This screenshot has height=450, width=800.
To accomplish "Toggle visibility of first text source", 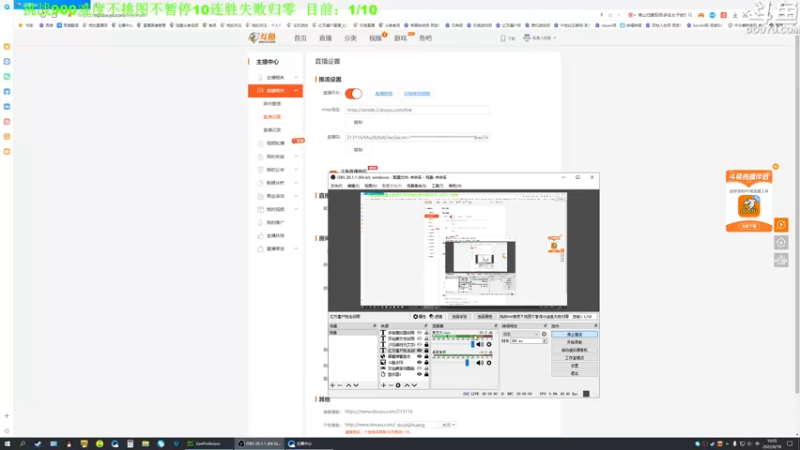I will point(419,333).
